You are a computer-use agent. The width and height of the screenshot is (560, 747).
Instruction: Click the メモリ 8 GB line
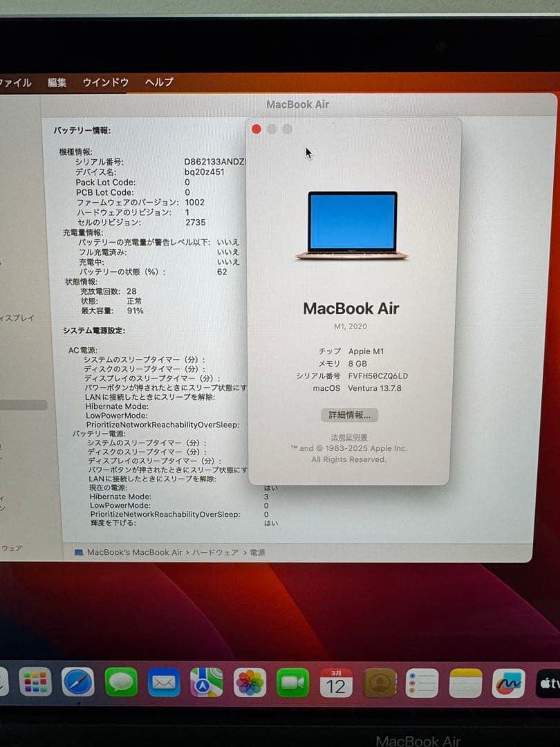342,364
